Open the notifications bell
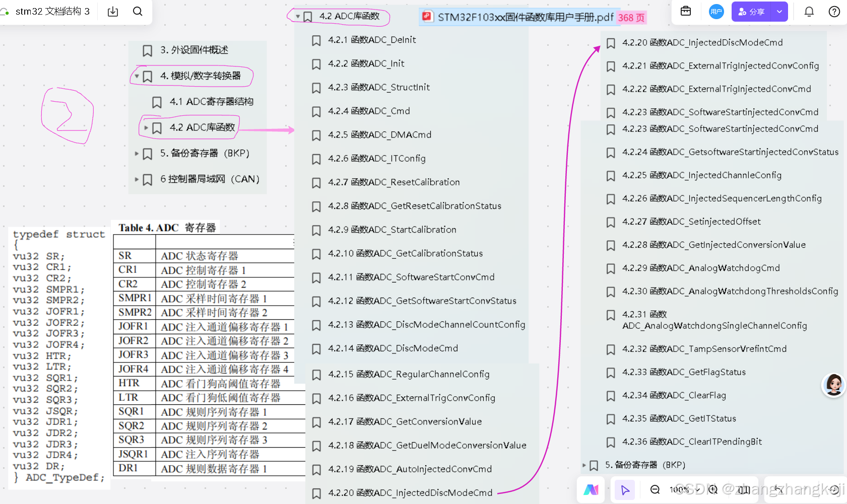The height and width of the screenshot is (504, 847). (x=809, y=12)
